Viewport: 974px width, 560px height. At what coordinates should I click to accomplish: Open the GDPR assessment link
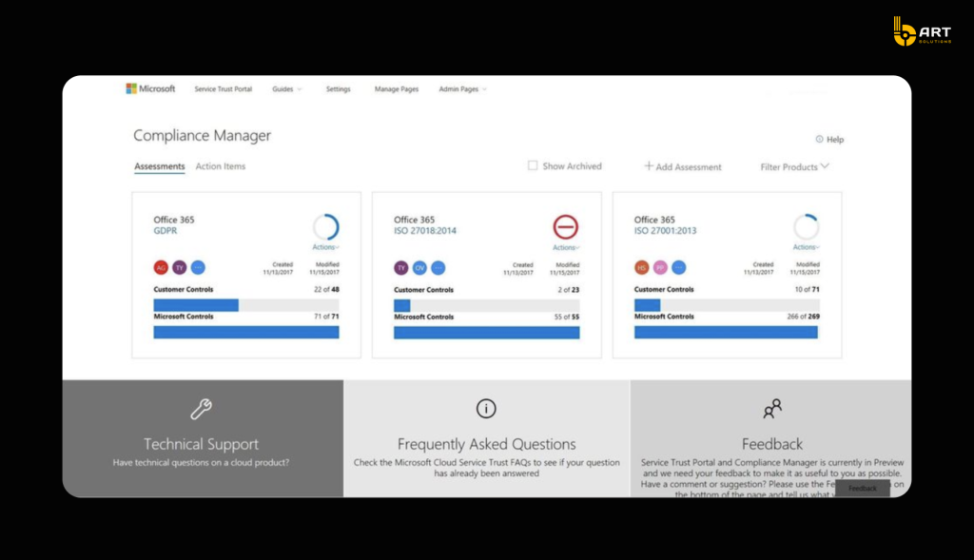tap(166, 230)
